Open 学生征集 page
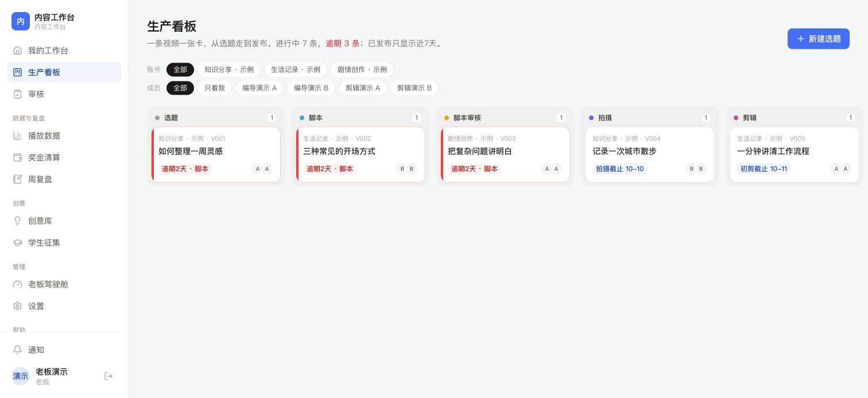The height and width of the screenshot is (398, 868). (64, 243)
